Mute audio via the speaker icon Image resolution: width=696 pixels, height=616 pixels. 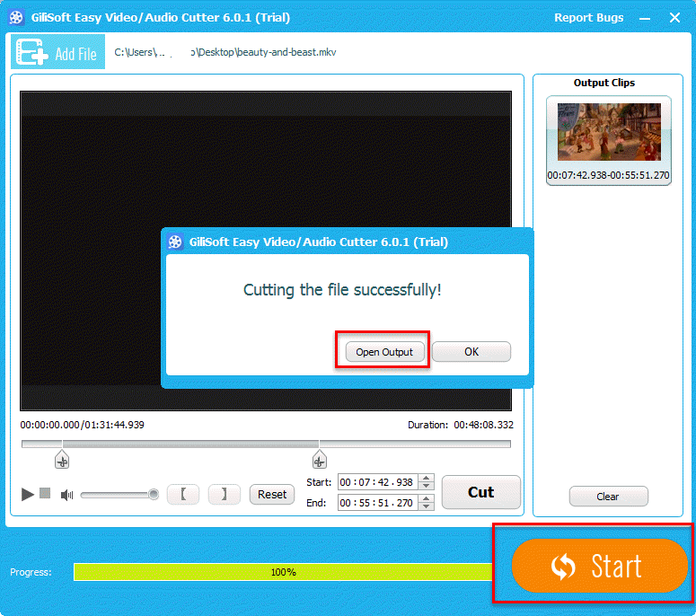(x=66, y=495)
